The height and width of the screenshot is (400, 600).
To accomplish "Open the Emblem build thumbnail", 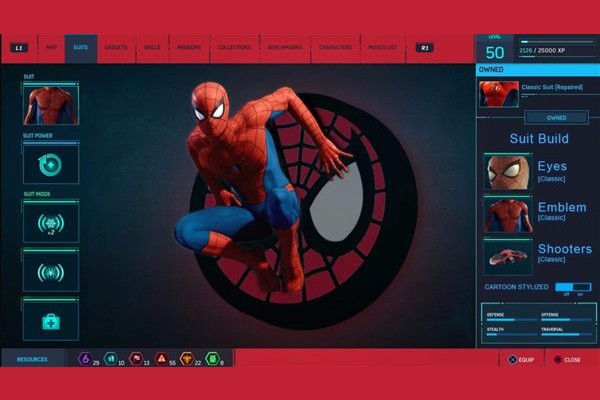I will pyautogui.click(x=508, y=215).
